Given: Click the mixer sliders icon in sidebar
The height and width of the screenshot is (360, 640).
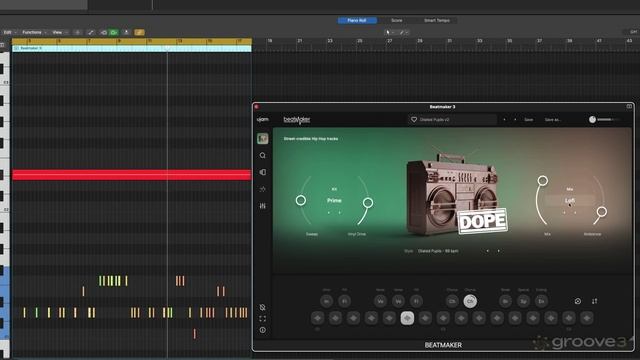Looking at the screenshot, I should tap(262, 206).
